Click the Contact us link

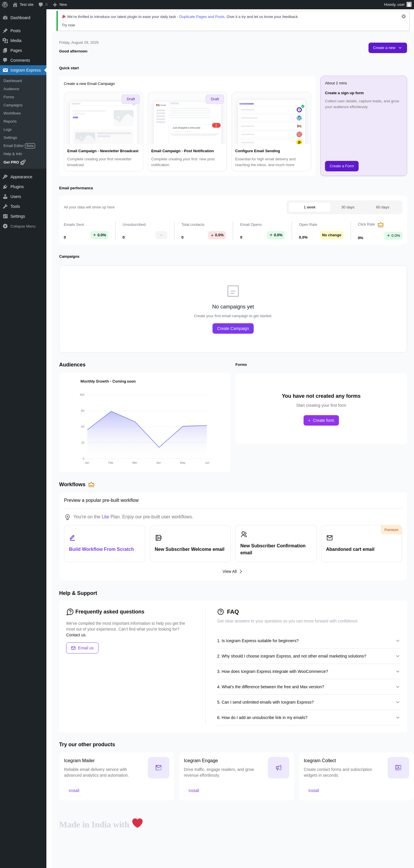pos(76,635)
